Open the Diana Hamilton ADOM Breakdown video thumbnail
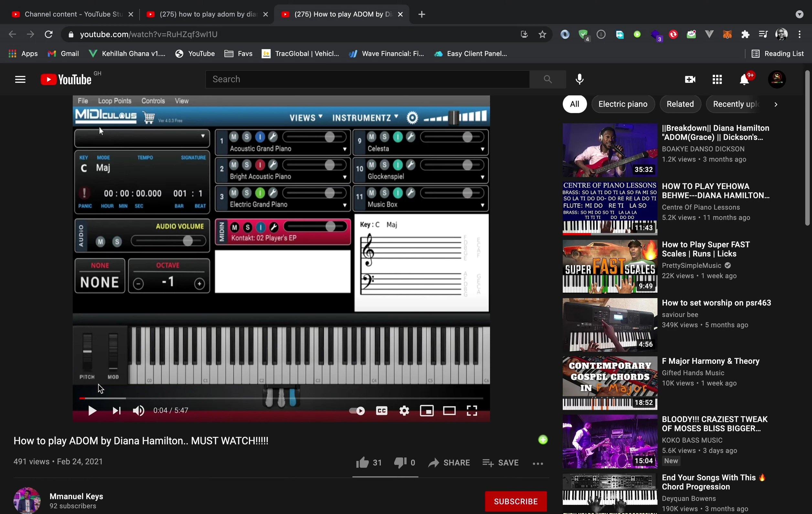 [610, 150]
